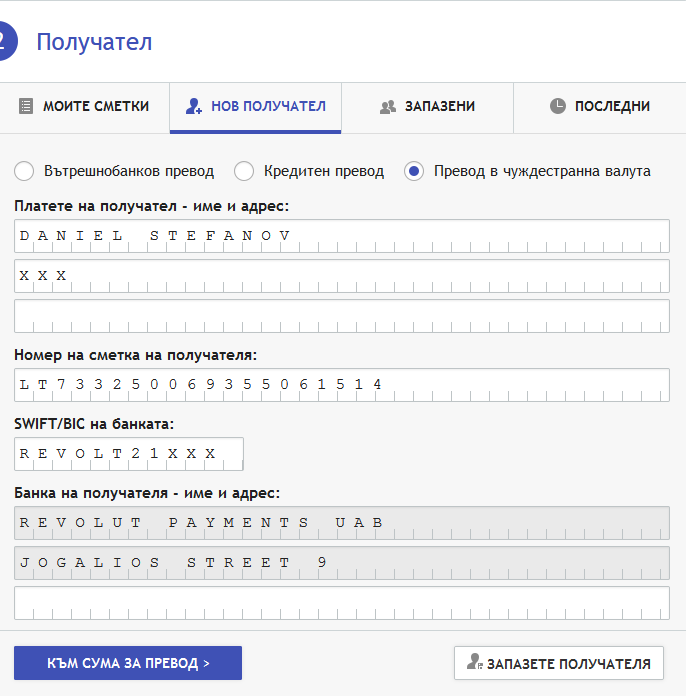Click ЗАПАЗЕТЕ ПОЛУЧАТЕЛЯ button
Image resolution: width=686 pixels, height=696 pixels.
[x=559, y=663]
